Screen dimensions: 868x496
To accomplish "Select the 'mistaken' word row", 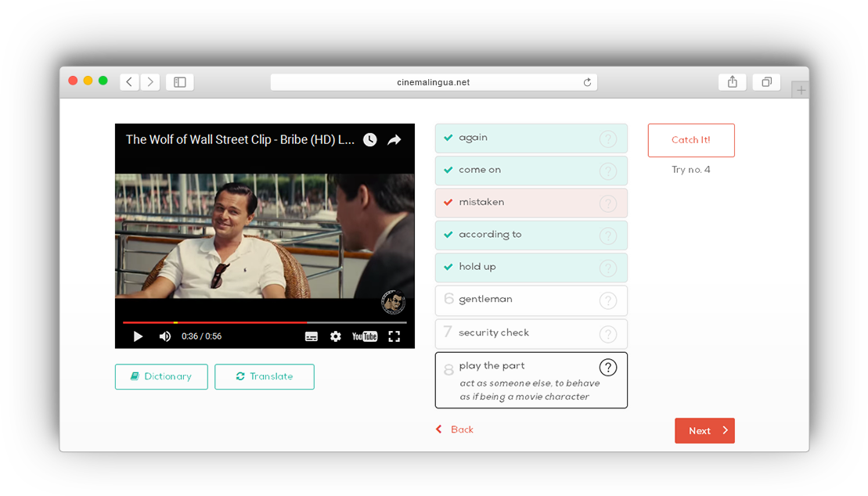I will tap(531, 203).
